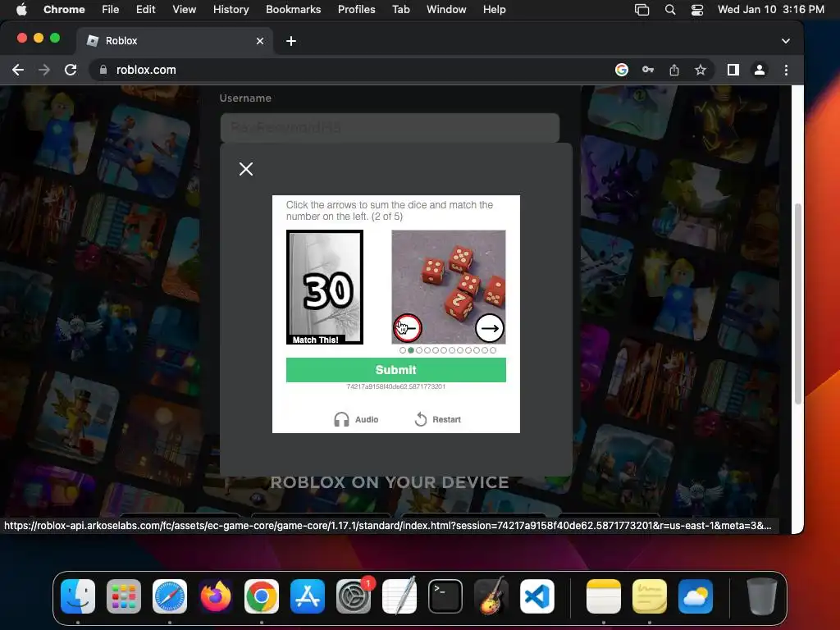Open System Settings from the Dock
Viewport: 840px width, 630px height.
click(354, 596)
